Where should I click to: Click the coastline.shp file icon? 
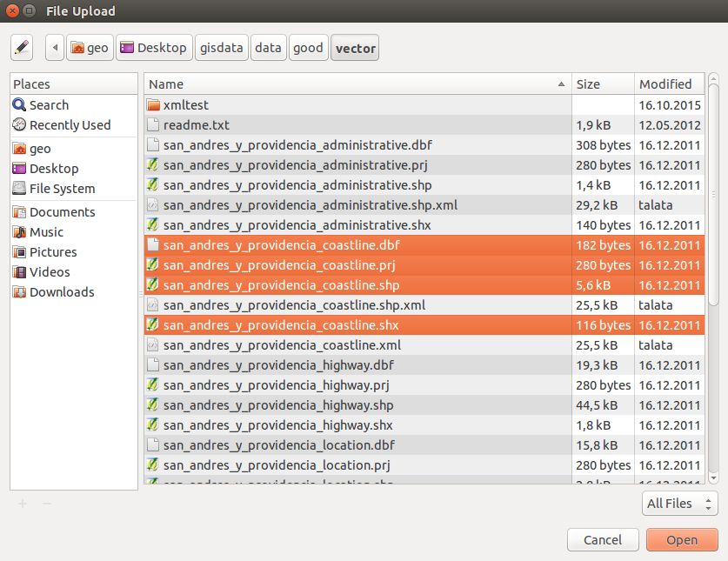point(153,284)
